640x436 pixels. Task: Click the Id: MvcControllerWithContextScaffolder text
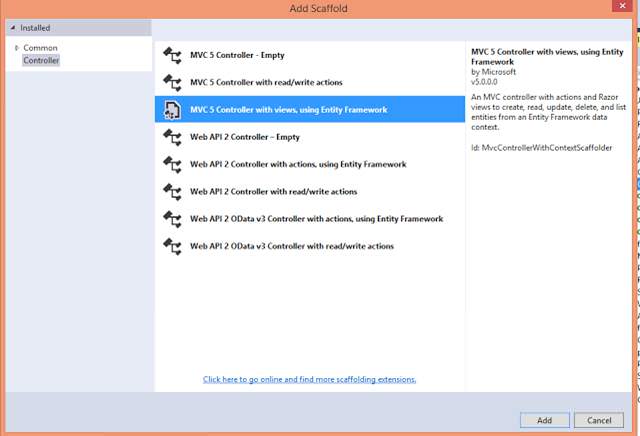542,148
